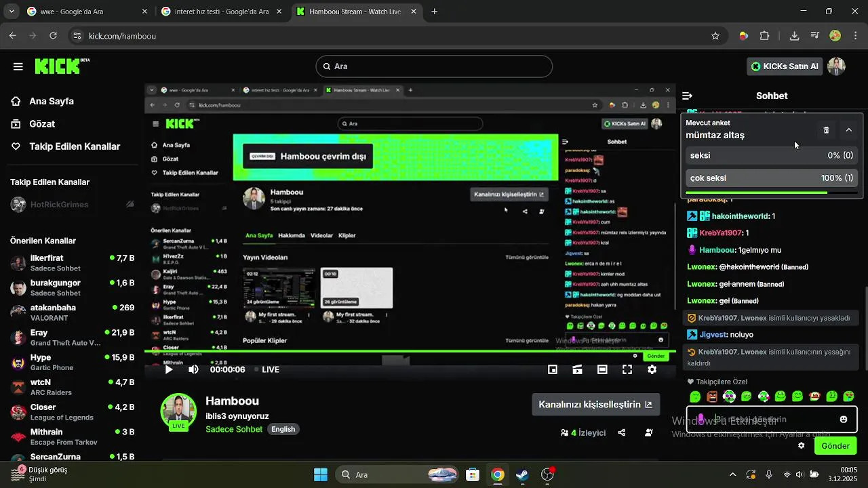Open Gözat in sidebar
This screenshot has width=868, height=488.
42,124
